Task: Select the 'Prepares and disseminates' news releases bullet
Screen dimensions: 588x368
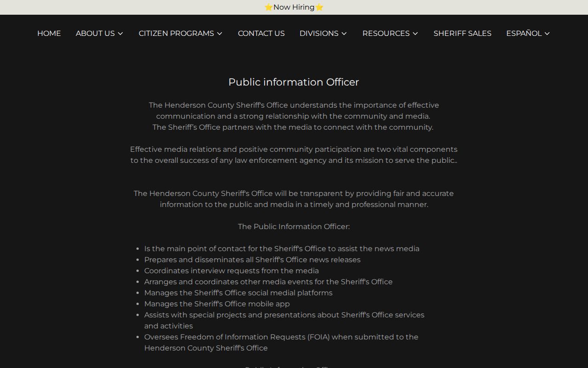Action: pos(252,259)
